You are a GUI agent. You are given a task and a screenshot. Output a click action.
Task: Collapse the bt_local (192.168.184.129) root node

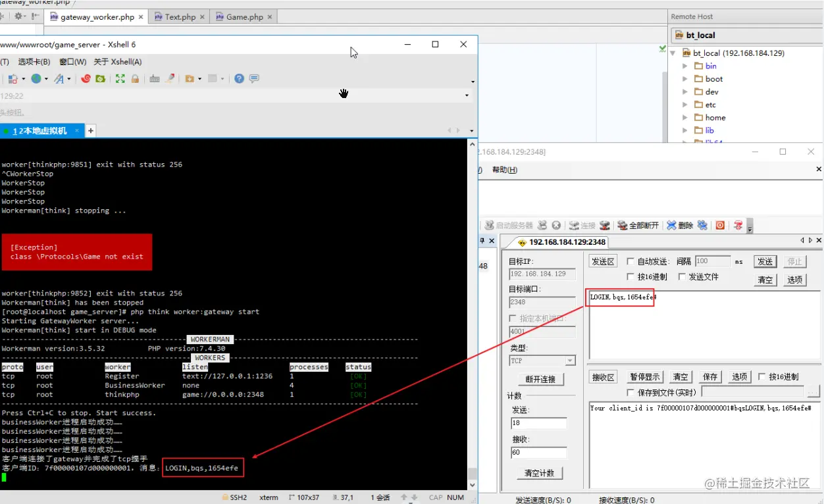click(x=673, y=53)
